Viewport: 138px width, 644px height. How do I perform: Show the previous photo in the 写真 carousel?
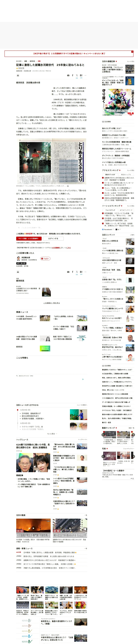pos(103,456)
